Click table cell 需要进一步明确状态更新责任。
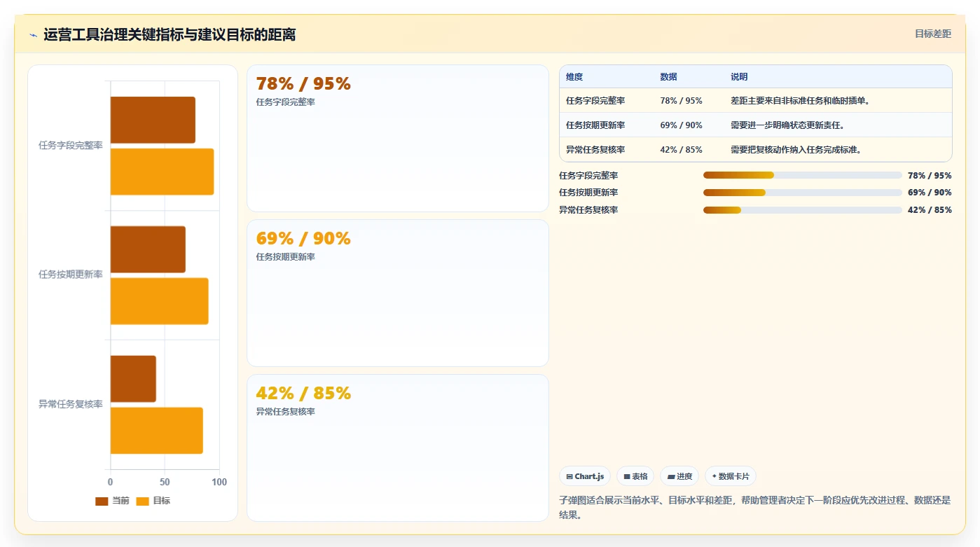 tap(787, 125)
